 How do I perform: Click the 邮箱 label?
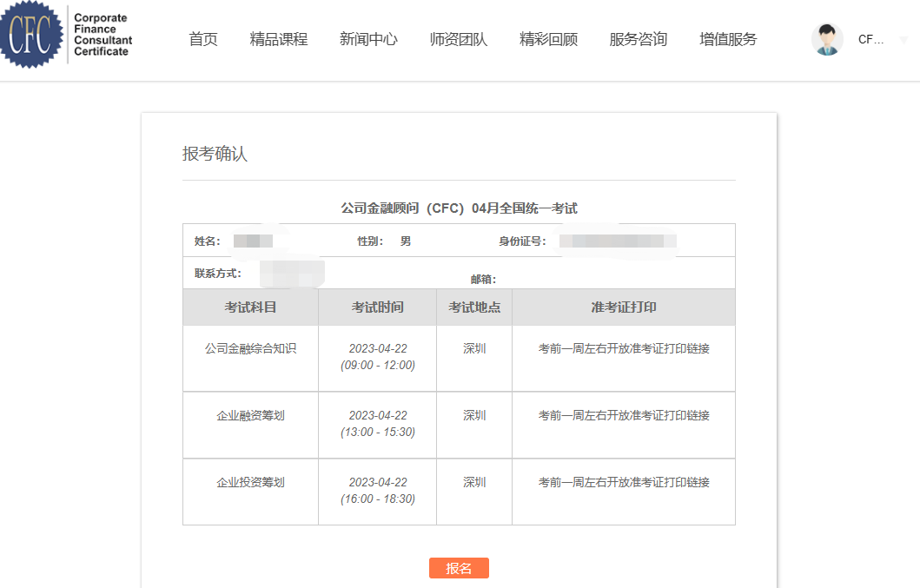(484, 280)
